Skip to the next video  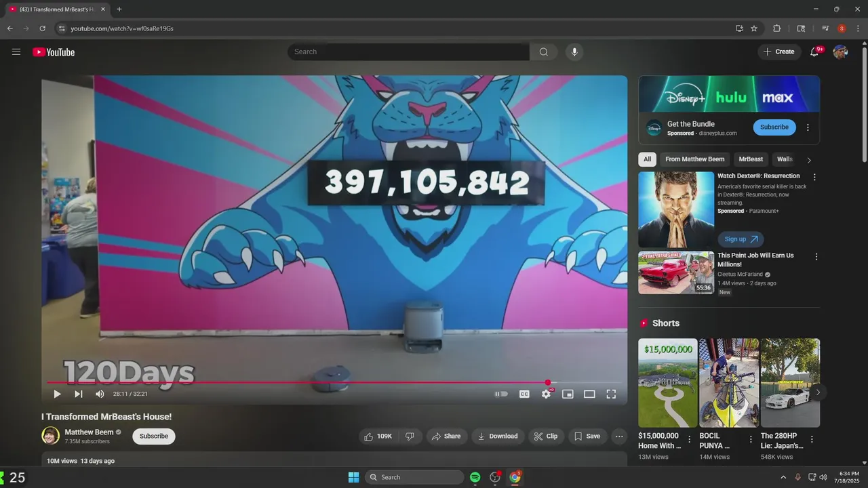[x=79, y=394]
